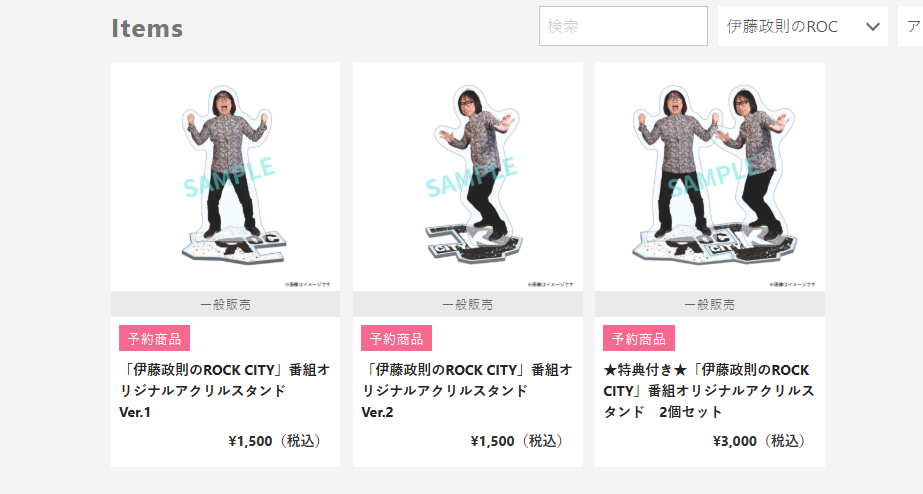This screenshot has height=494, width=923.
Task: Click the 予約商品 badge on Ver.1 item
Action: pos(154,339)
